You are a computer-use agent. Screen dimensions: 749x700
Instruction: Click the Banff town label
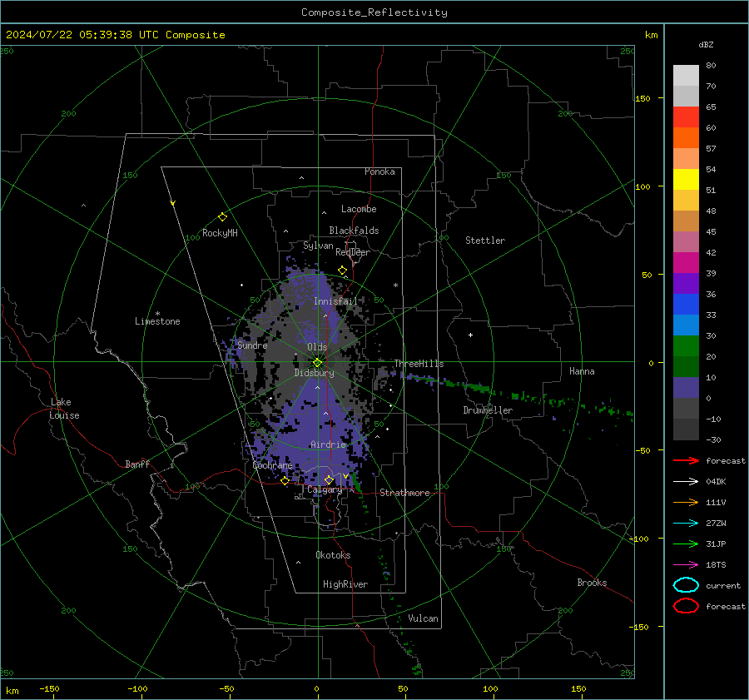[x=137, y=464]
